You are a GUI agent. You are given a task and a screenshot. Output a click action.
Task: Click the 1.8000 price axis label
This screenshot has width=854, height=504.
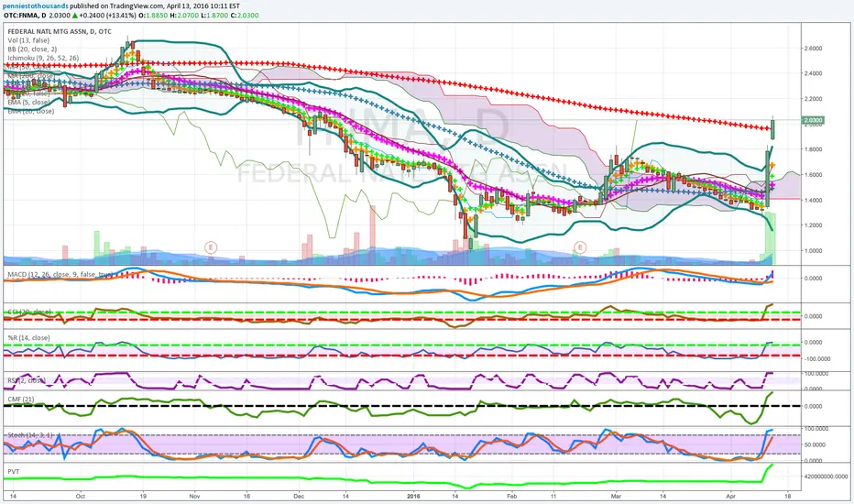click(813, 149)
